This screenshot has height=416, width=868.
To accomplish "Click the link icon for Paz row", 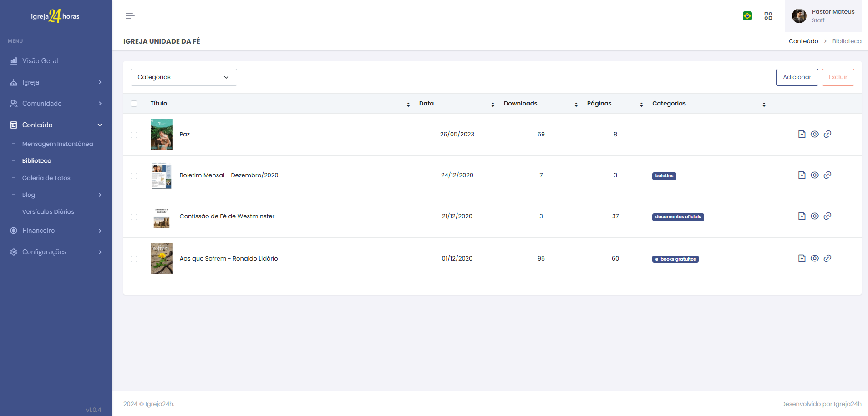I will point(827,134).
